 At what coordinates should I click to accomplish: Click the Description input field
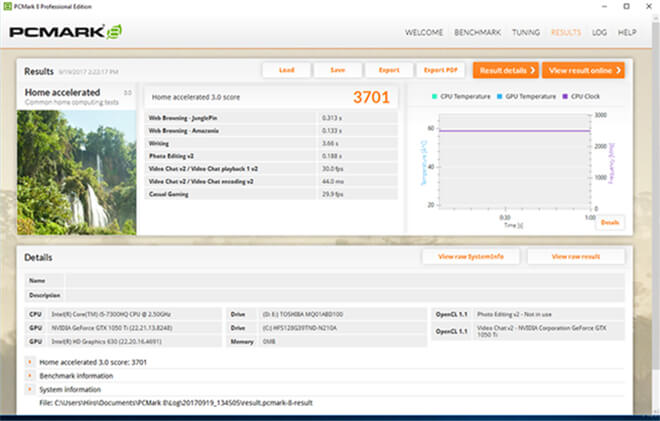click(345, 295)
